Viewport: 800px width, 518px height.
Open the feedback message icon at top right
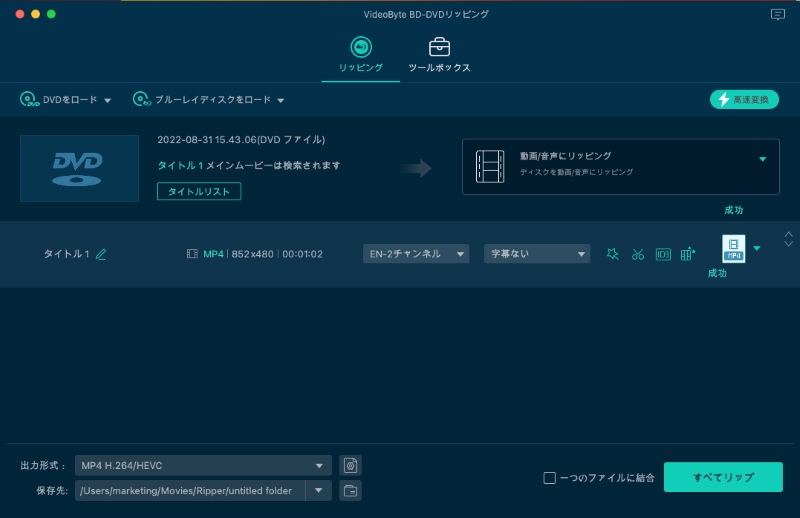tap(778, 15)
